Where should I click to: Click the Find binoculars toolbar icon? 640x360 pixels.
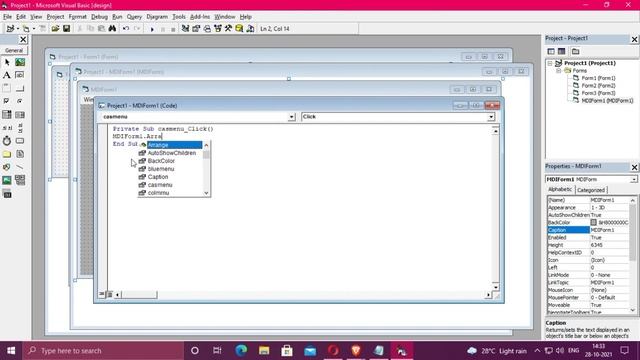coord(112,29)
